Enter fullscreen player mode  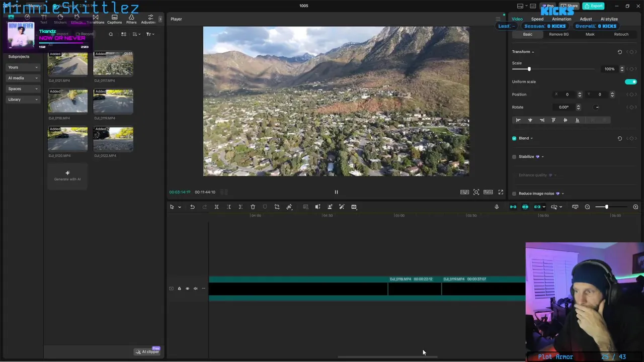(501, 192)
